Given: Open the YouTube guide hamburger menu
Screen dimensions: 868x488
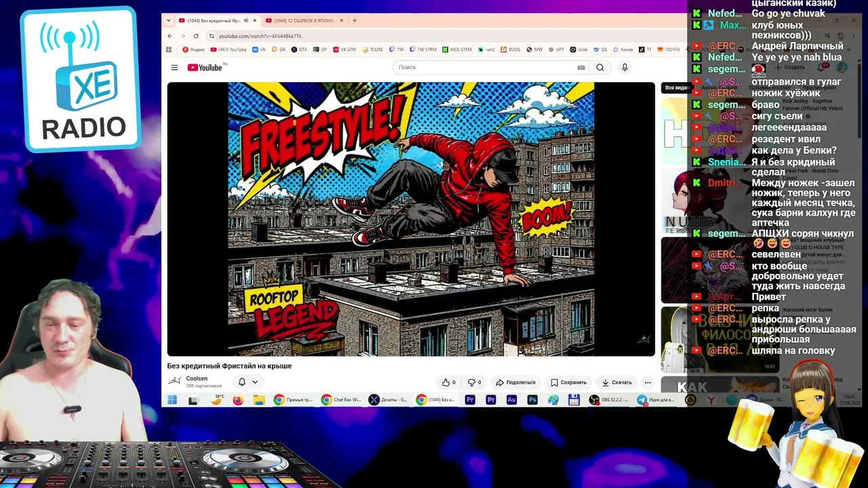Looking at the screenshot, I should click(x=174, y=67).
